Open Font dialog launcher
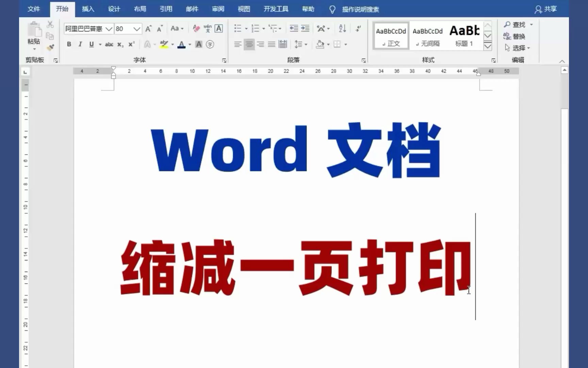Screen dimensions: 588x368 coord(224,60)
